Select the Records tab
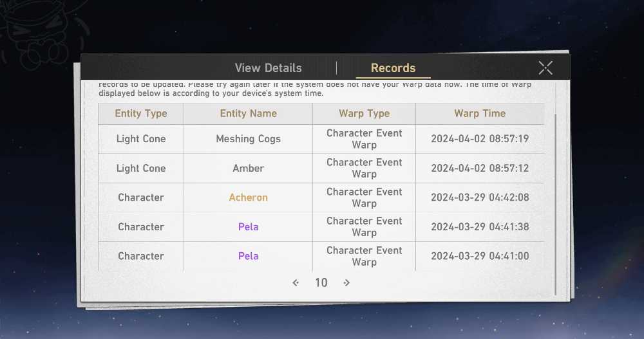The height and width of the screenshot is (339, 644). pos(393,68)
